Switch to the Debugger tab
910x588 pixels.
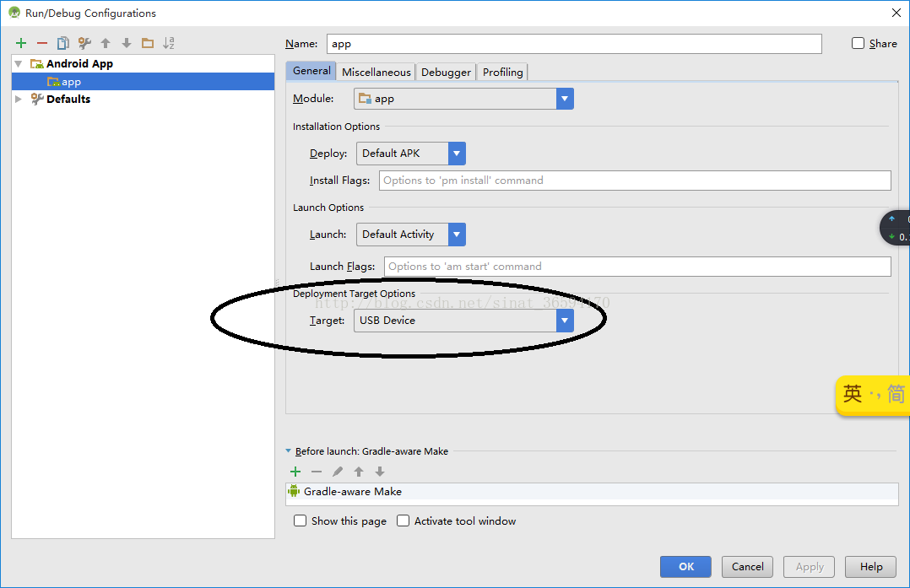[446, 73]
